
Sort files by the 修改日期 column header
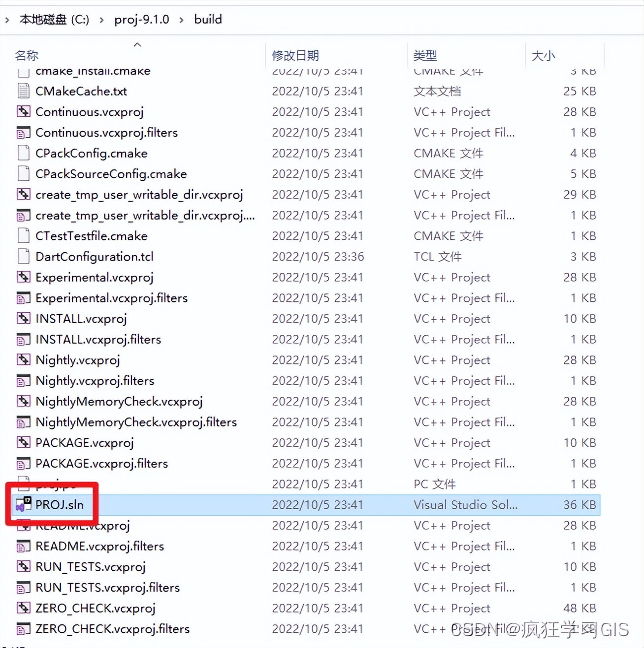[295, 55]
